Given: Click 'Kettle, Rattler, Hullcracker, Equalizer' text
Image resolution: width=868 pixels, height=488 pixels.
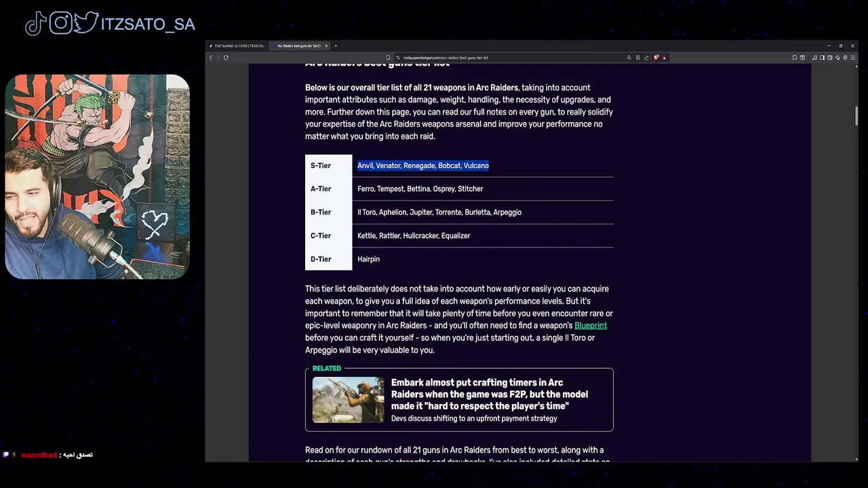Looking at the screenshot, I should pyautogui.click(x=414, y=236).
